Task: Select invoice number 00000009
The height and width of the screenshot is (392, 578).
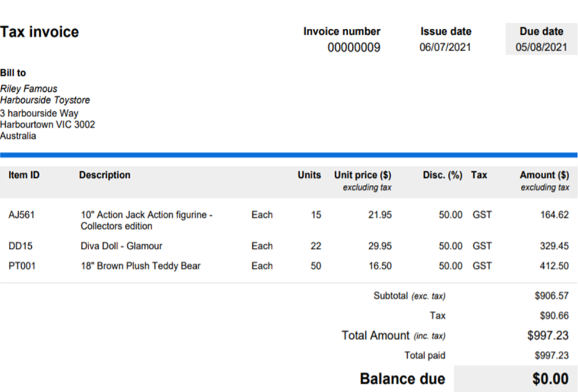Action: point(354,48)
